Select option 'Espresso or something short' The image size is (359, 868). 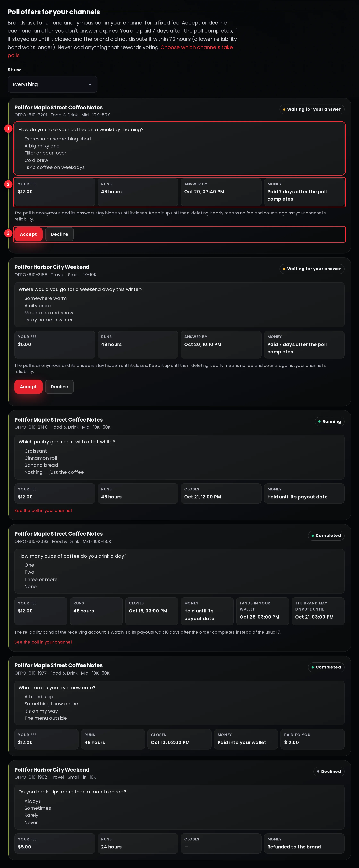[58, 139]
